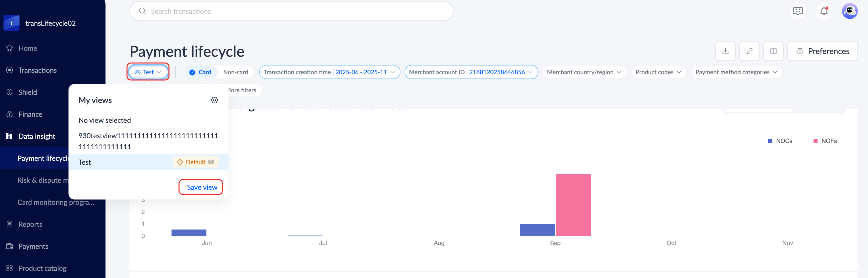Click the download icon button
Viewport: 868px width, 278px height.
(725, 51)
